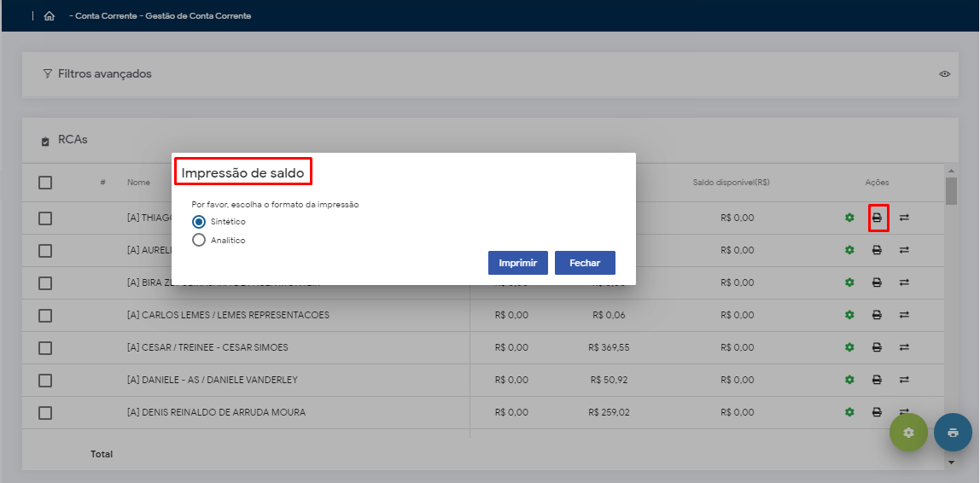Click the printer icon in the THIAGO row
This screenshot has width=980, height=483.
tap(877, 218)
